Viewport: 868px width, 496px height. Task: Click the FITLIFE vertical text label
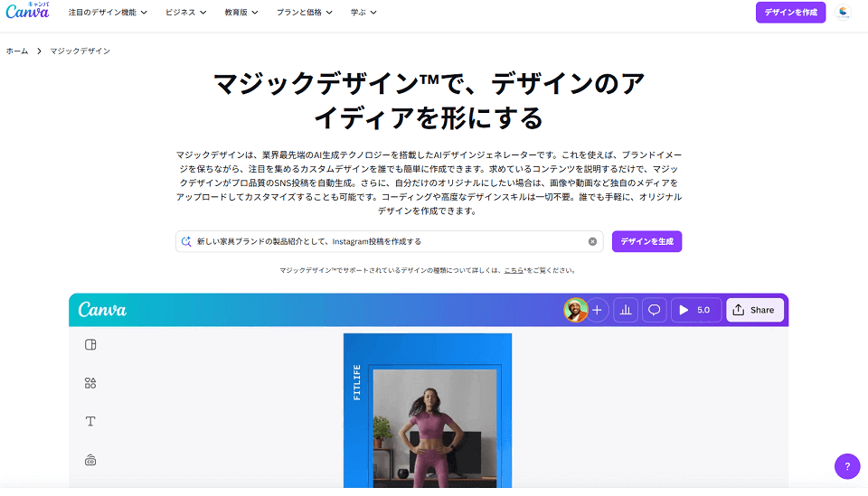[x=357, y=382]
